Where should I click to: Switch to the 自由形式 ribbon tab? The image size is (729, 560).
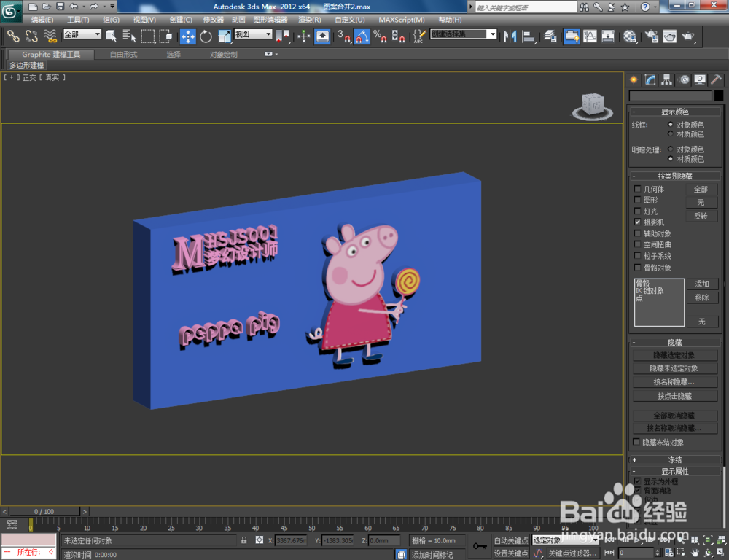123,55
